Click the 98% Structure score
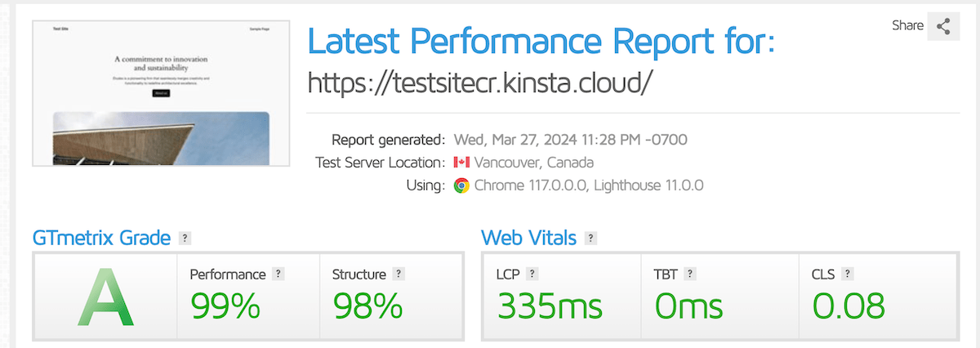 [x=368, y=306]
